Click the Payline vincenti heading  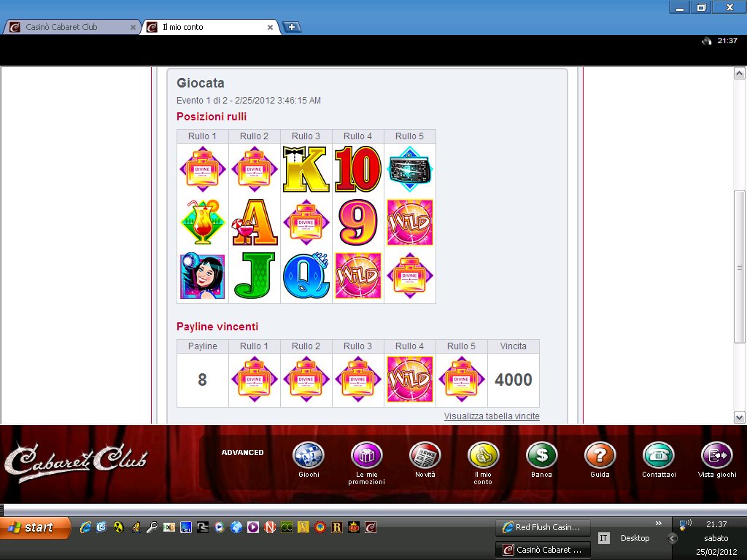217,327
